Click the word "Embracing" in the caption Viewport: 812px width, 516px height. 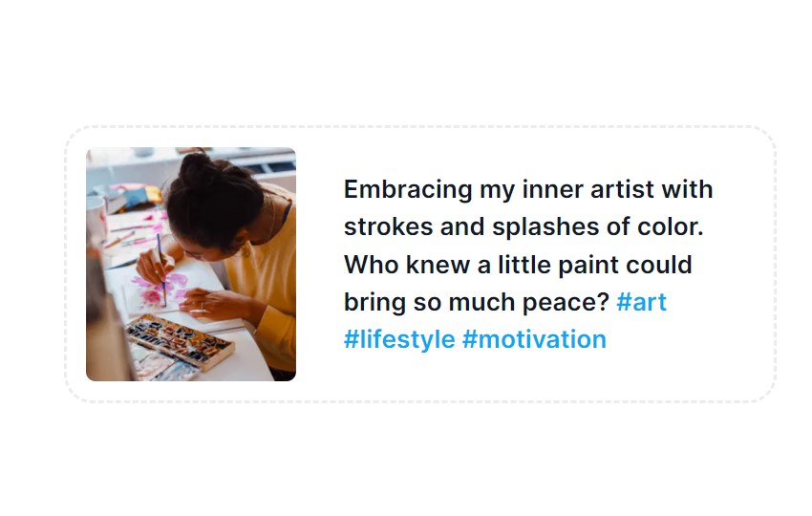pyautogui.click(x=408, y=189)
